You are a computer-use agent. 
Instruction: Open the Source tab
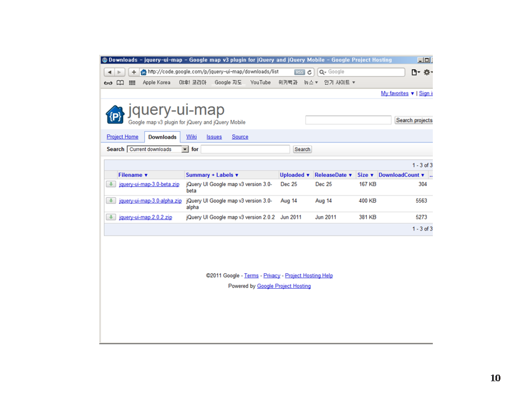pos(240,137)
